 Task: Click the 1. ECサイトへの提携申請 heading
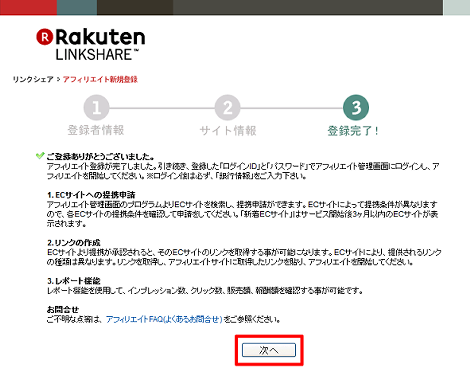[x=91, y=195]
